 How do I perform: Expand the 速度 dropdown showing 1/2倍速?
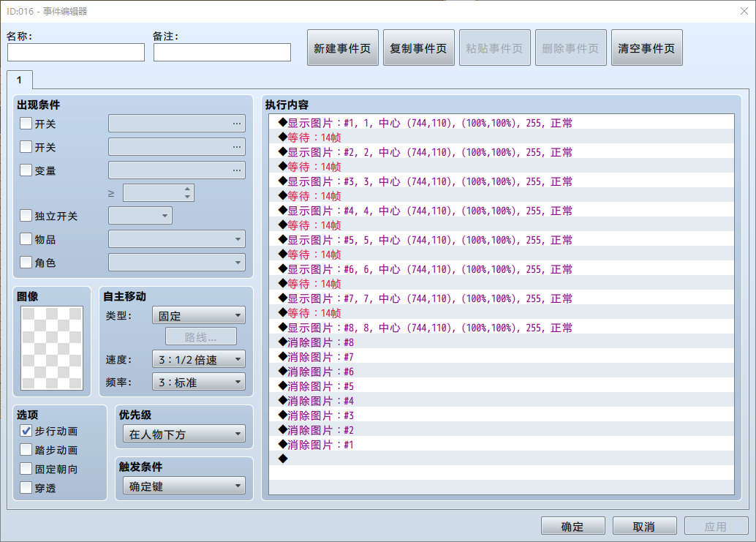pos(199,359)
